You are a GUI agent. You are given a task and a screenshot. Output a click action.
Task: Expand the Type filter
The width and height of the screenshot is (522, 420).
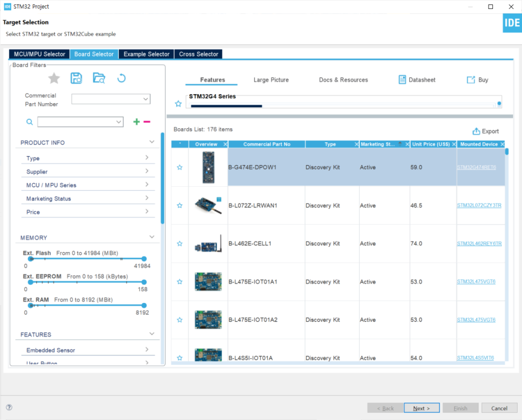(147, 157)
